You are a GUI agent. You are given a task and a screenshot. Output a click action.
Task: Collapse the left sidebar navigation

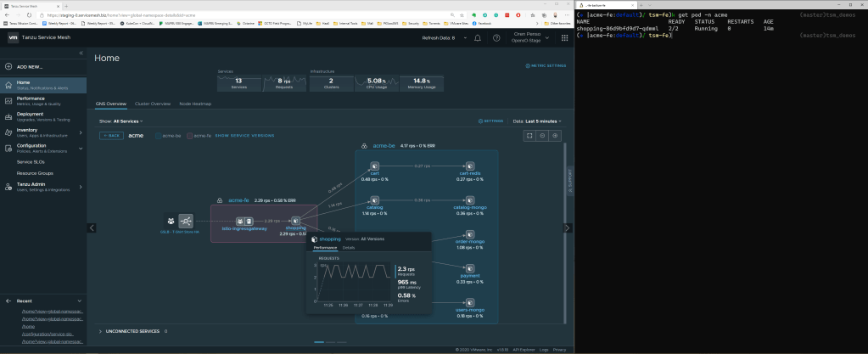click(81, 53)
